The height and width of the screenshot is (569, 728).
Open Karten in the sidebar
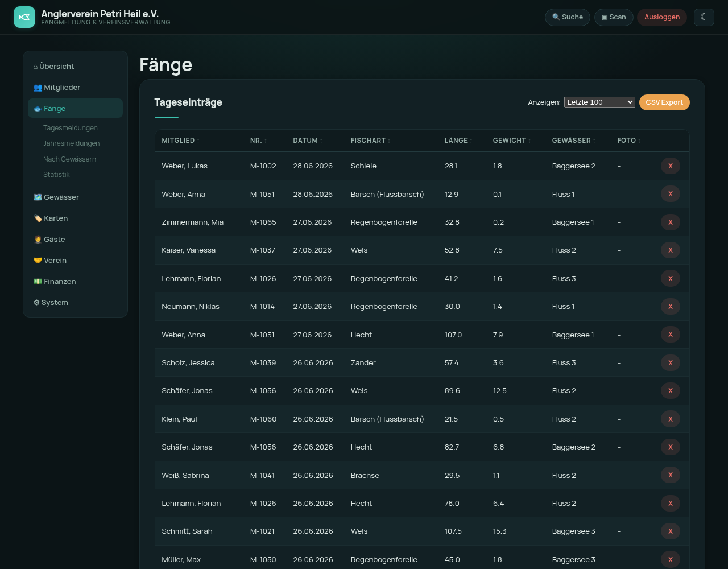click(x=75, y=218)
